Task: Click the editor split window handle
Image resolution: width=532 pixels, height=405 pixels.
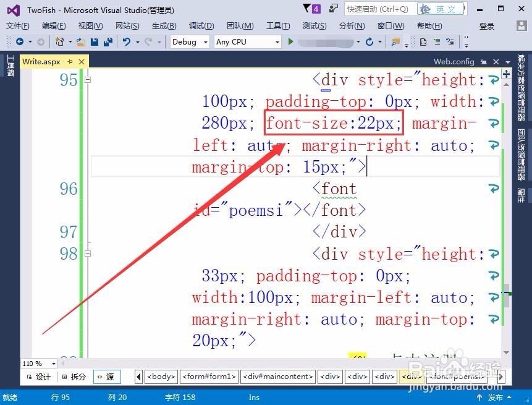Action: (506, 74)
